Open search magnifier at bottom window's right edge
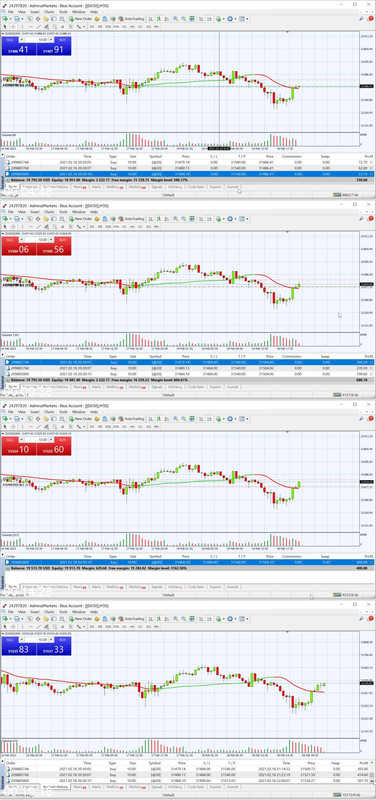 point(361,618)
